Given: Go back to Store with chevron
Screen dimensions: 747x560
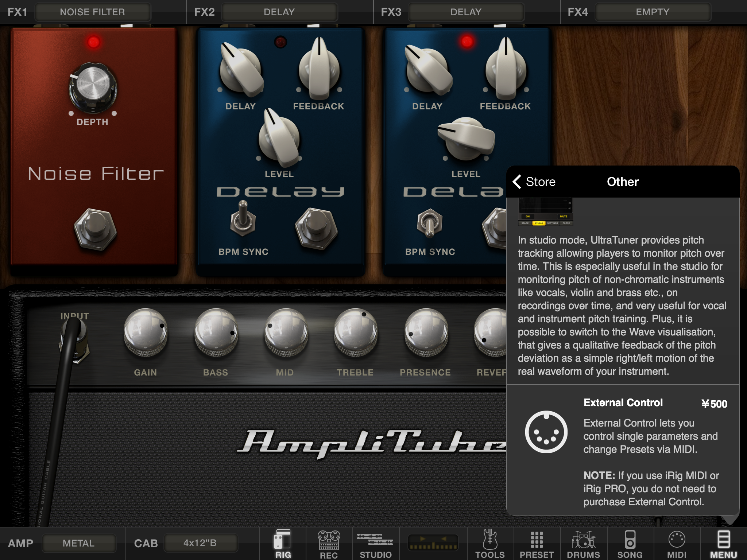Looking at the screenshot, I should click(534, 182).
